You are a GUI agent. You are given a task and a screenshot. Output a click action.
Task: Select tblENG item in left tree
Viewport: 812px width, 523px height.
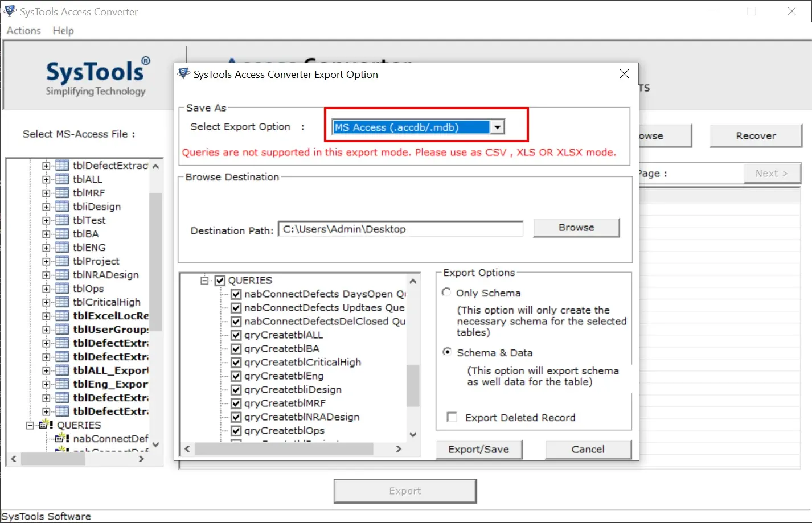point(89,248)
